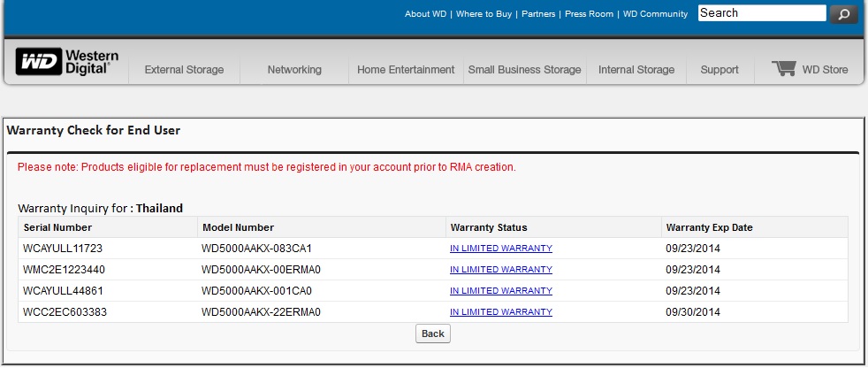This screenshot has width=868, height=368.
Task: Open warranty status link for WCC2EC603383
Action: click(x=500, y=312)
